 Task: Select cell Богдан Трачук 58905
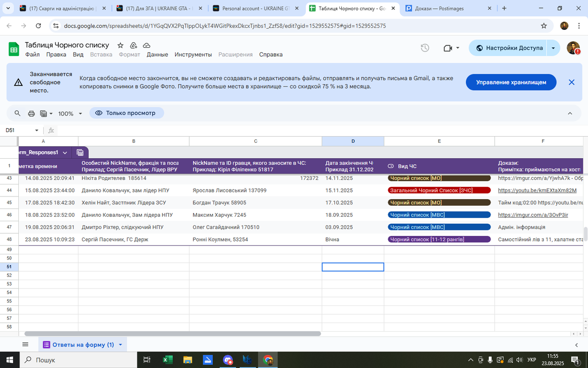(255, 202)
